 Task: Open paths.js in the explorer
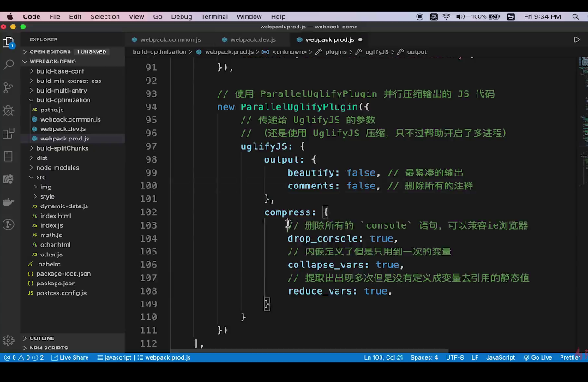[x=73, y=110]
